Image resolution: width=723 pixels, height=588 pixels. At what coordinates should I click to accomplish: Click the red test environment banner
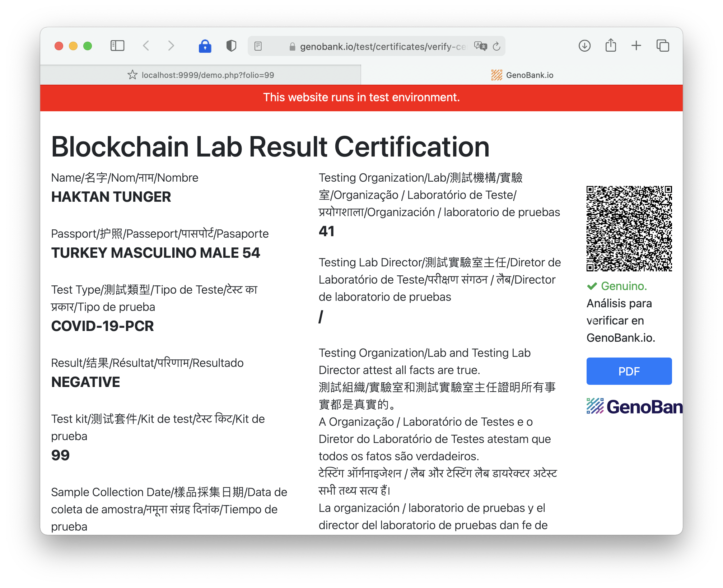361,98
